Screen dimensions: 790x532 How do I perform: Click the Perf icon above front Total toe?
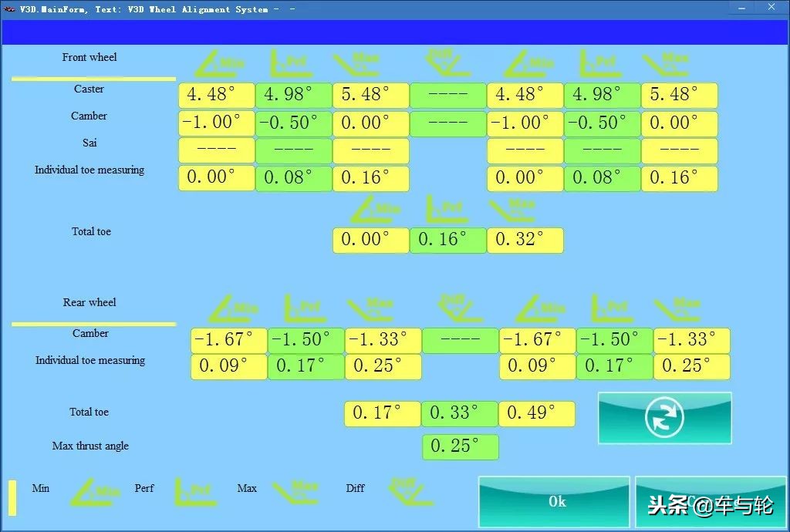(447, 209)
